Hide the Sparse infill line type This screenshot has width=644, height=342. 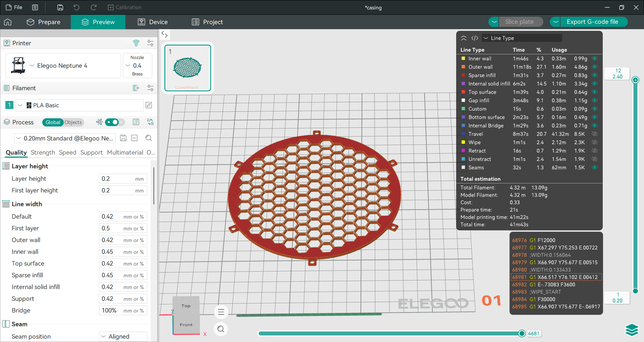tap(595, 75)
